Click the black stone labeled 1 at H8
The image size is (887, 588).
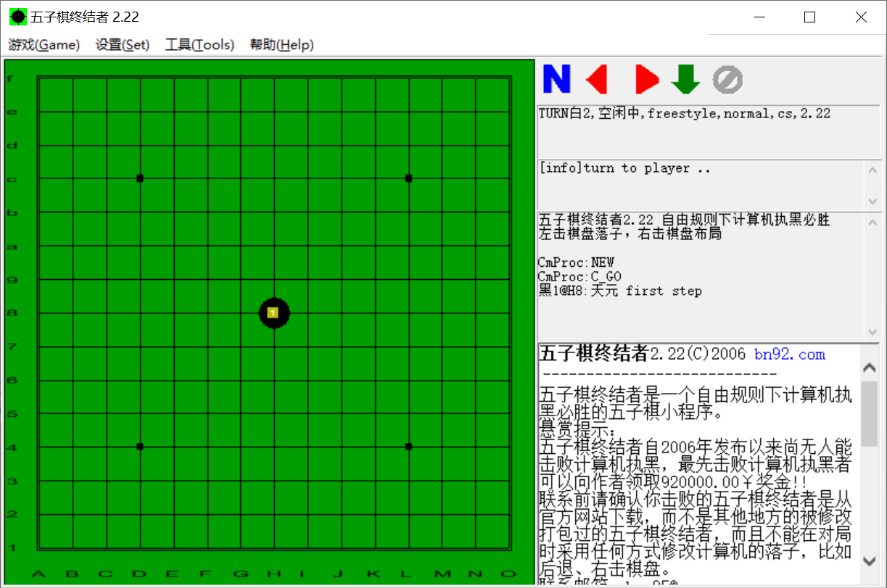coord(274,312)
